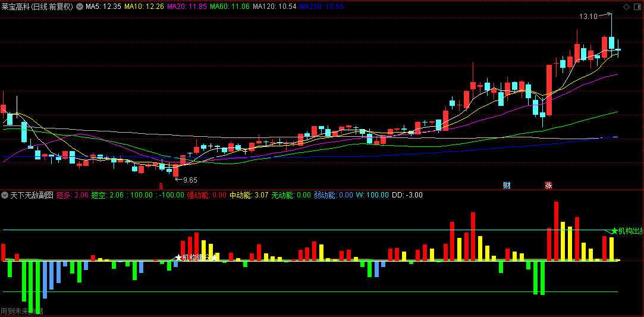This screenshot has width=644, height=317.
Task: Select the green MA60: 11.06 label
Action: (230, 7)
